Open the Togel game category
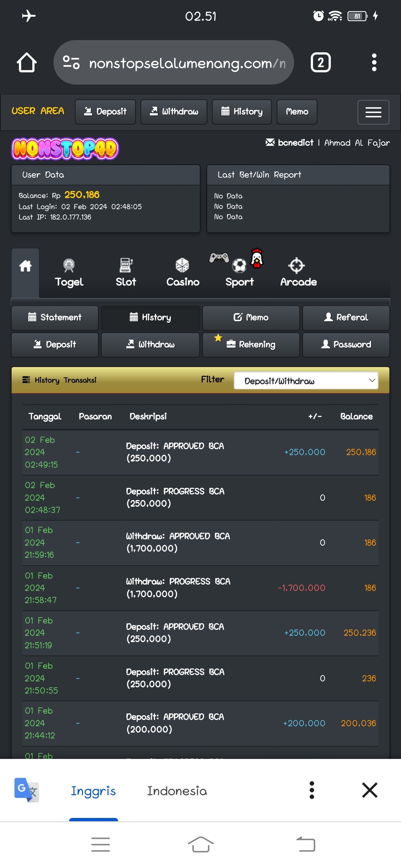The width and height of the screenshot is (401, 868). [69, 273]
